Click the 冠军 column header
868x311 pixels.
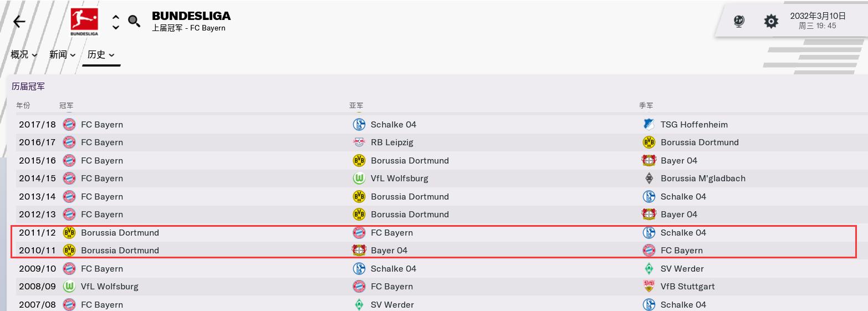[x=66, y=105]
